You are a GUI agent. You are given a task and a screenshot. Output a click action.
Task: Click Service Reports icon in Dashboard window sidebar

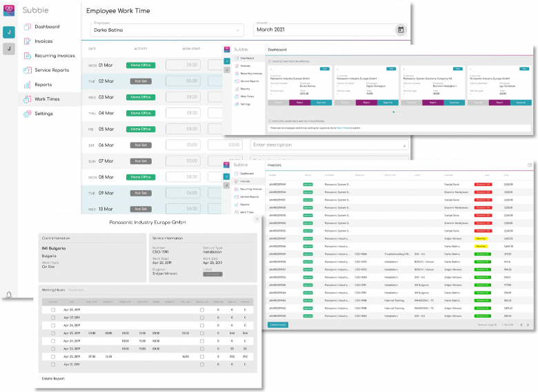coord(237,81)
